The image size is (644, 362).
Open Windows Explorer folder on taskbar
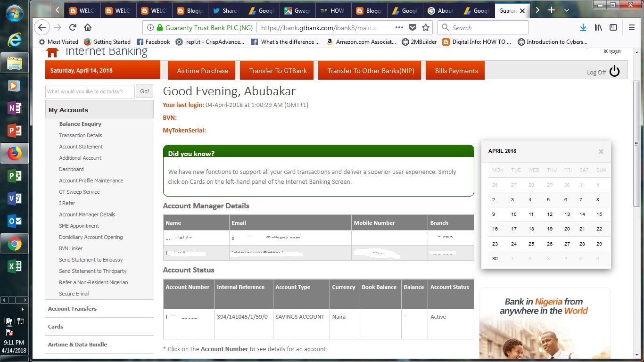click(x=15, y=63)
